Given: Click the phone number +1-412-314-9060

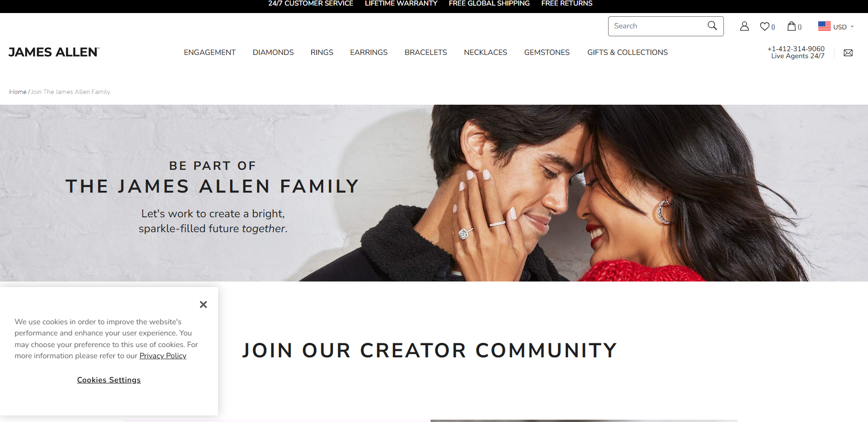Looking at the screenshot, I should 796,49.
